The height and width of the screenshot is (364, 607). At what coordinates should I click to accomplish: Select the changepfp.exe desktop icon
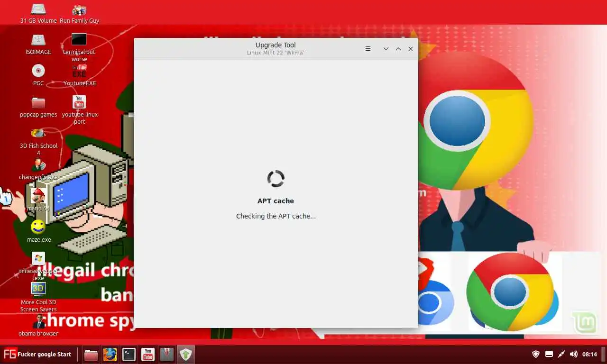click(x=38, y=169)
